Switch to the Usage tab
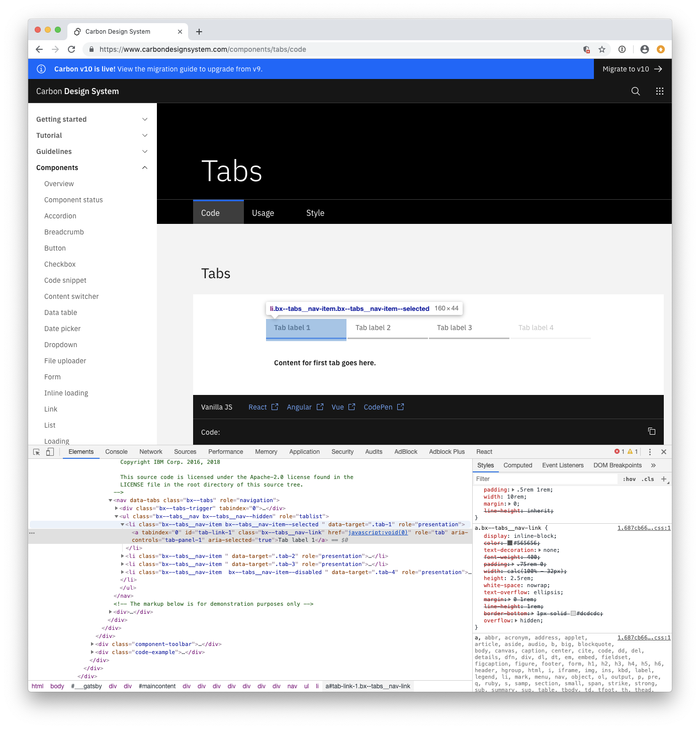The height and width of the screenshot is (729, 700). pos(262,212)
